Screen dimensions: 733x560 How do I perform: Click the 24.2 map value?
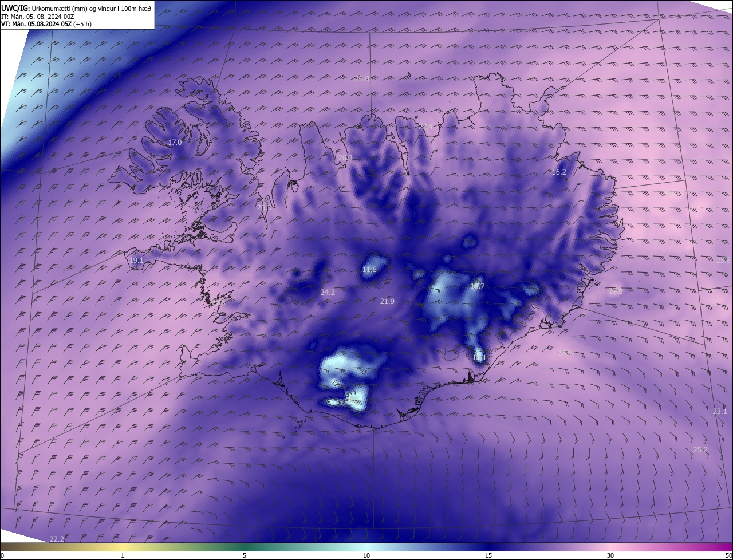328,292
